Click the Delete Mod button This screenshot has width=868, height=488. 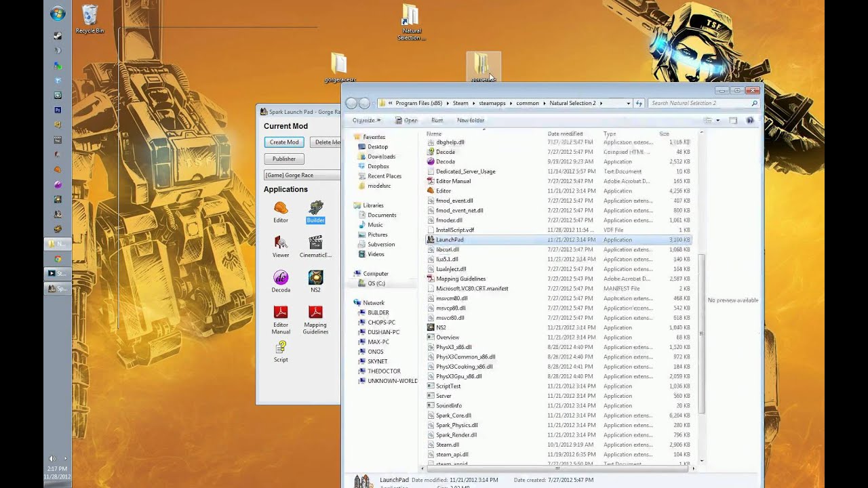click(x=325, y=142)
